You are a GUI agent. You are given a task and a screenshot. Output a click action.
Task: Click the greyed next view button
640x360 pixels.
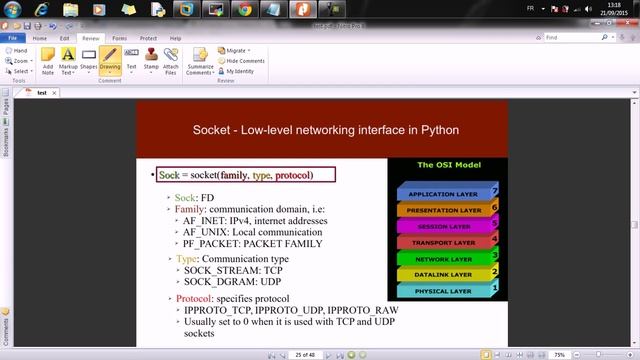[362, 355]
